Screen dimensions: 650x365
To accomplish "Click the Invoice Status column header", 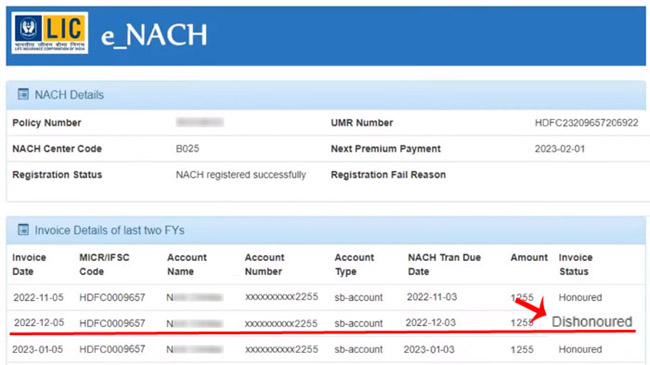I will tap(575, 264).
